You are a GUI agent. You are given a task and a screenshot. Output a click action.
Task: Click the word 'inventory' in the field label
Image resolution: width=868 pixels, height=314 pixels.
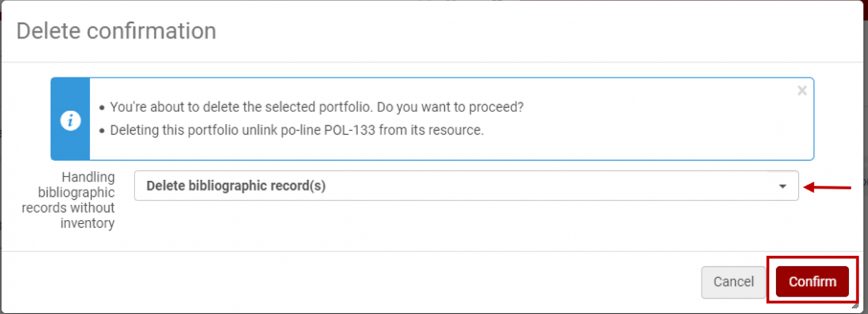[x=91, y=224]
